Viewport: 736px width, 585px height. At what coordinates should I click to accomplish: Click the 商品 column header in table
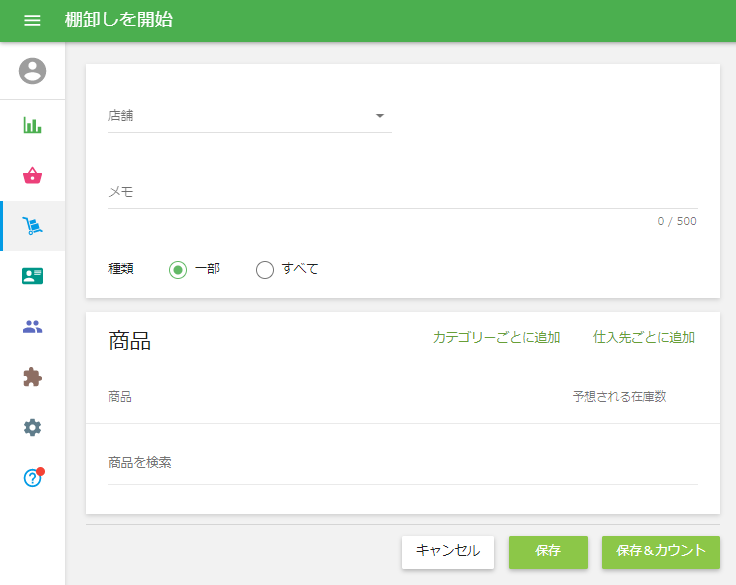point(120,397)
